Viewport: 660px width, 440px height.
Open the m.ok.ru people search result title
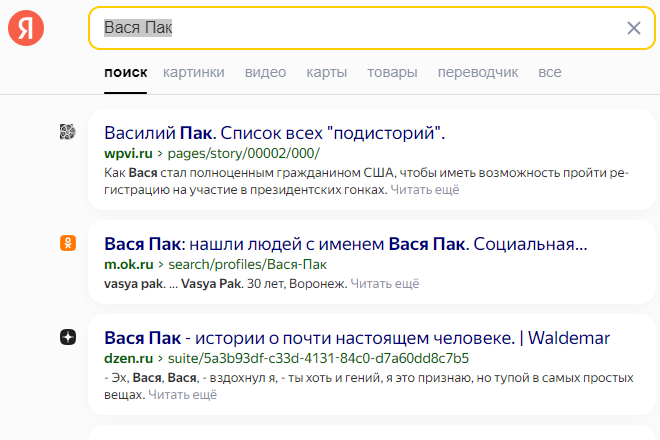(345, 244)
